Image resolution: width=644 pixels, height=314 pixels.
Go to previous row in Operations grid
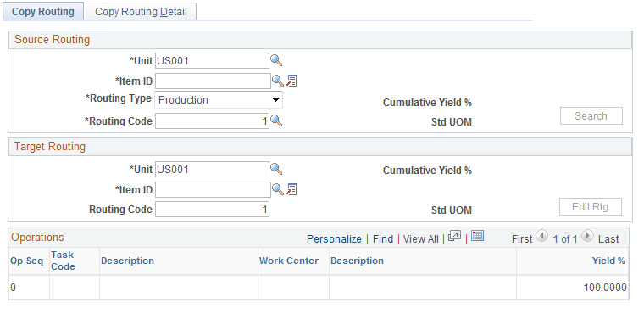coord(542,236)
